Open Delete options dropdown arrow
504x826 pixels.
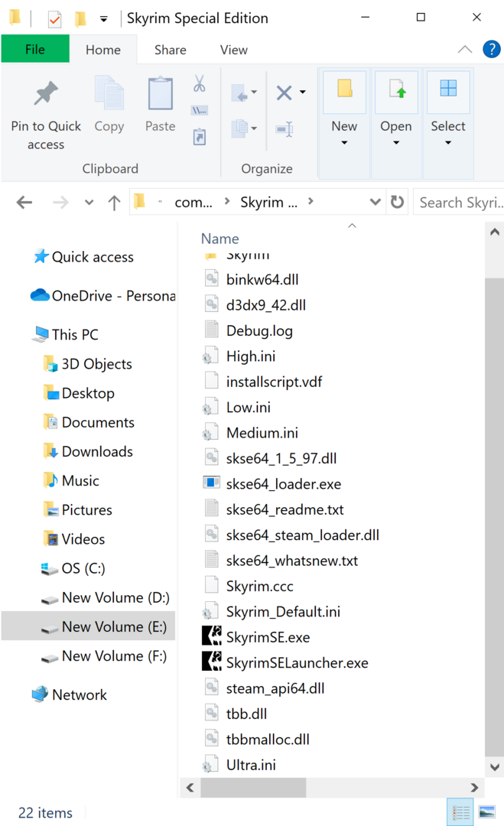click(x=303, y=93)
